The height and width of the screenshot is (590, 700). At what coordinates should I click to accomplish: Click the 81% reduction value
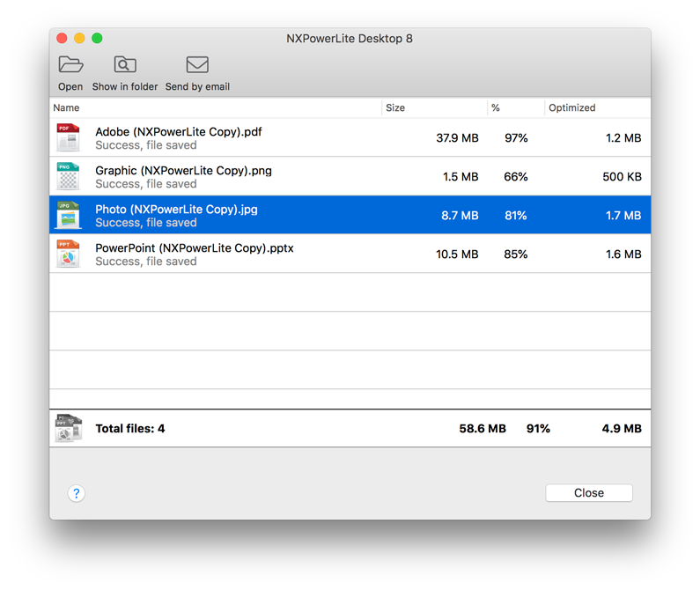coord(516,216)
